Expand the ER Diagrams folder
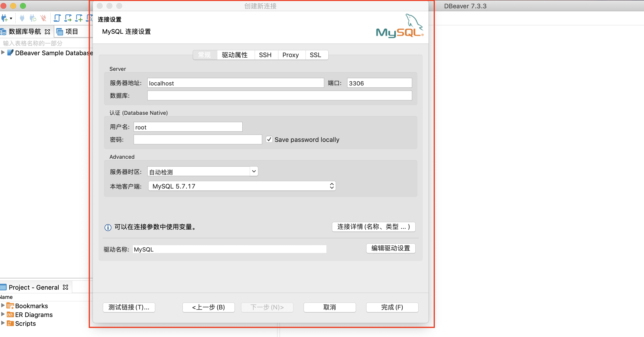Viewport: 644px width, 337px height. (3, 314)
